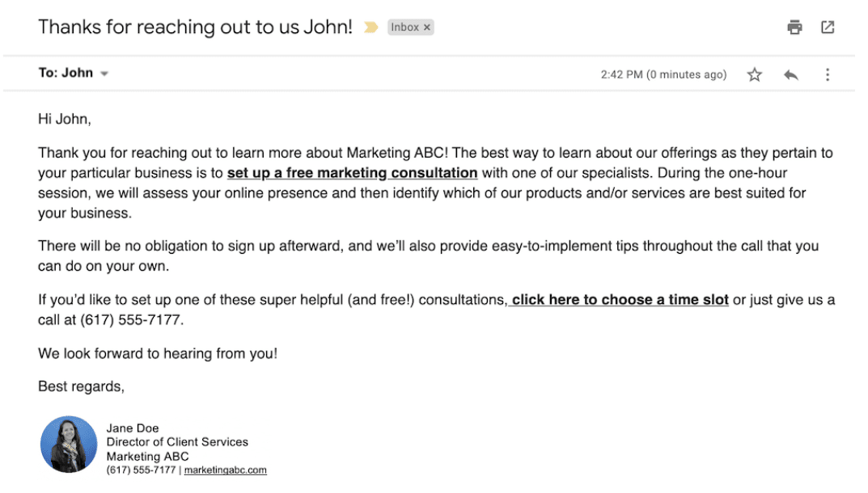
Task: Click the yellow label tag icon
Action: [x=370, y=27]
